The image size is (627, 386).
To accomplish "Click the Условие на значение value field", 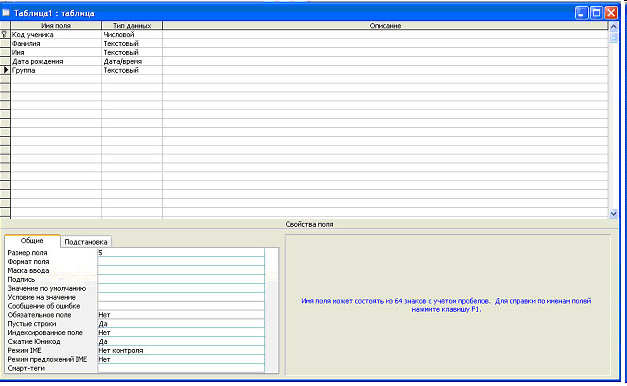I will [x=181, y=297].
